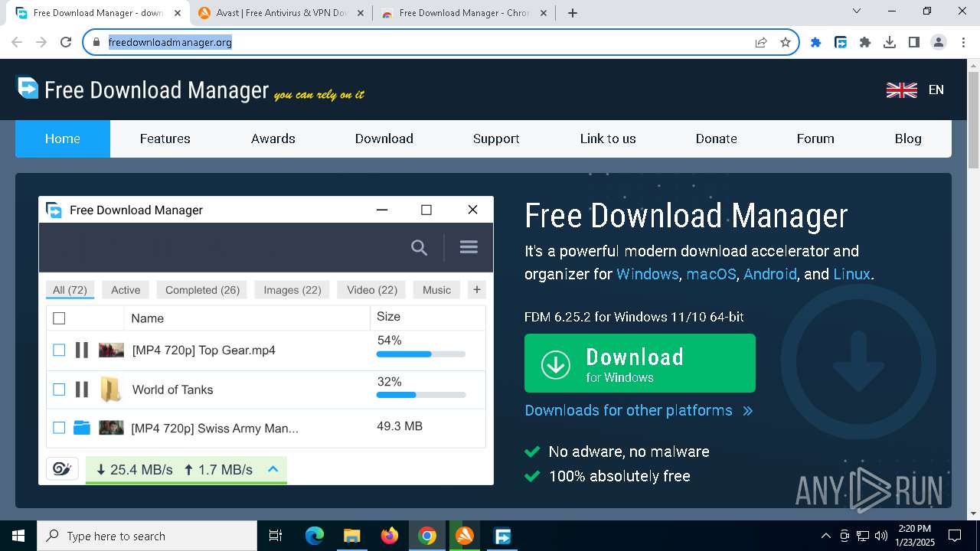Select the Completed (26) filter tab
This screenshot has width=980, height=551.
[202, 290]
